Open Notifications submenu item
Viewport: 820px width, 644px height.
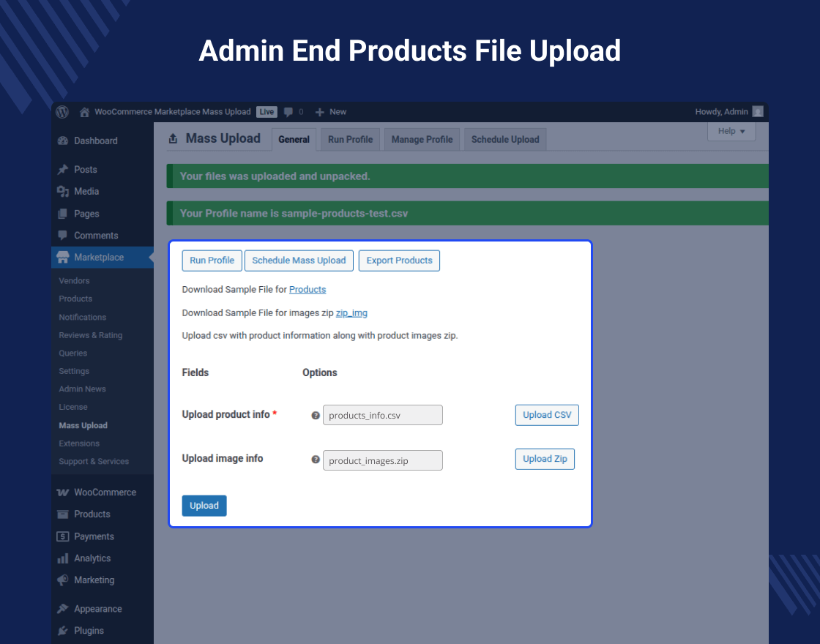click(x=82, y=318)
